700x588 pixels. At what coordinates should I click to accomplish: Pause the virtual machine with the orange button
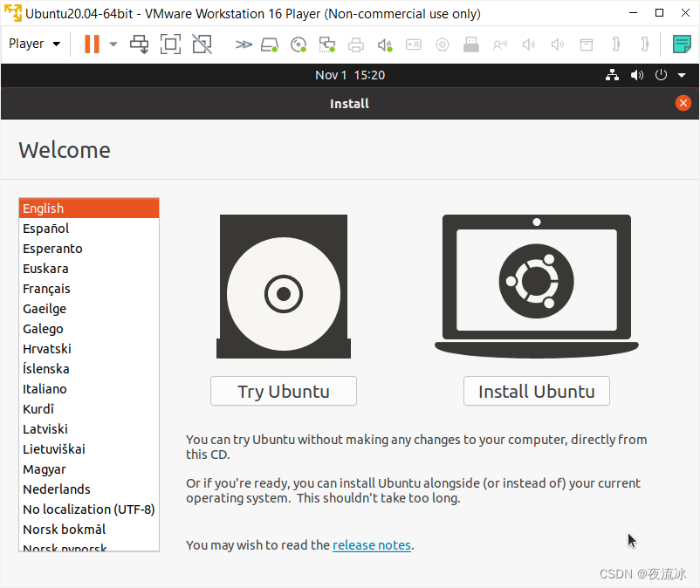(x=92, y=44)
